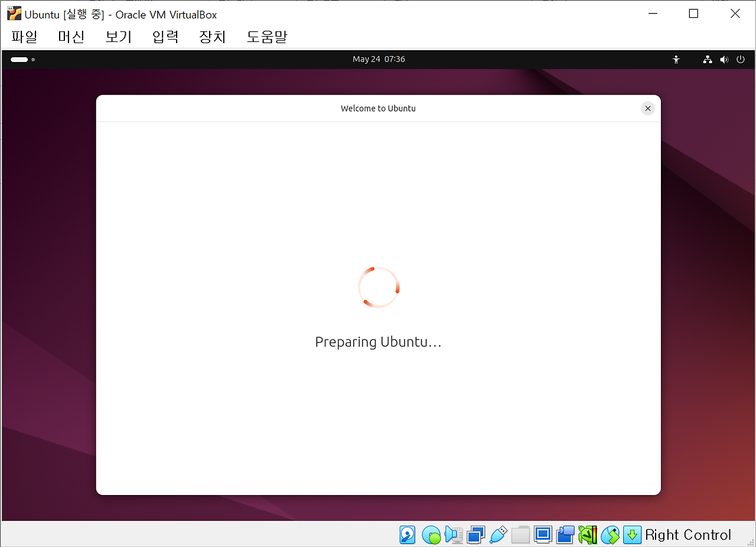Click the mouse integration status icon
The height and width of the screenshot is (547, 756).
pyautogui.click(x=610, y=535)
